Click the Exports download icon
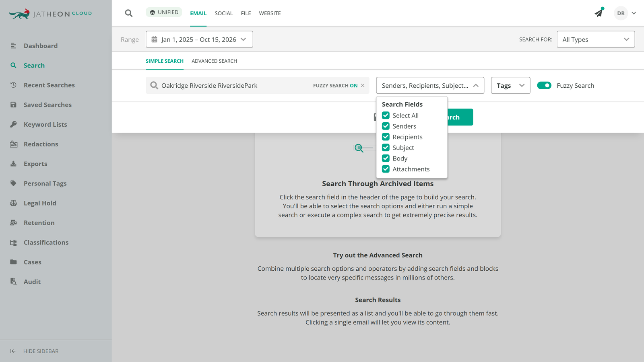Image resolution: width=644 pixels, height=362 pixels. point(13,164)
